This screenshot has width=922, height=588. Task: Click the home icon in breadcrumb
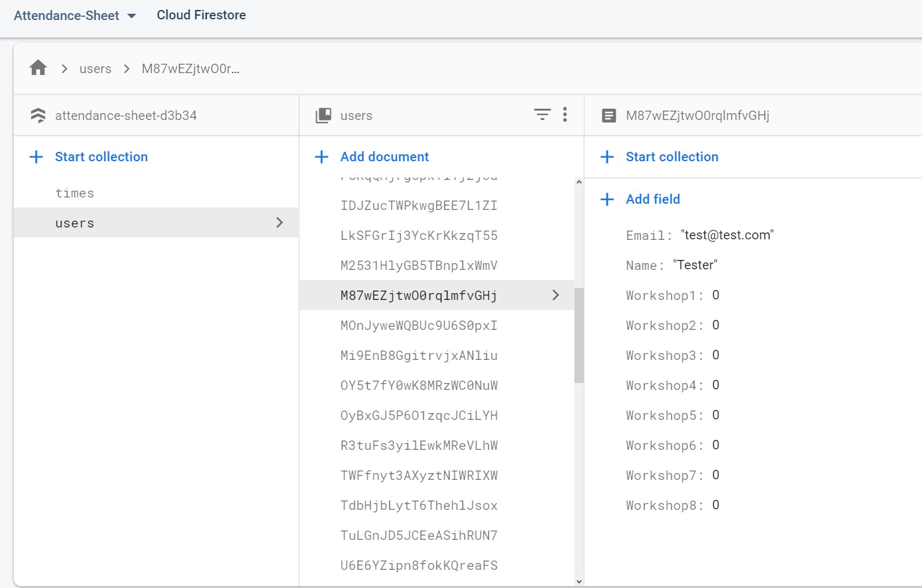(x=38, y=68)
